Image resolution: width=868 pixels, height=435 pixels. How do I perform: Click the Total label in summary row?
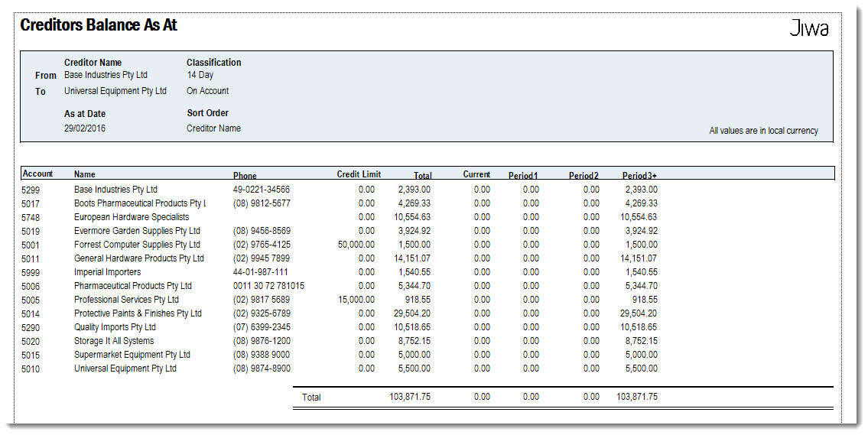311,398
